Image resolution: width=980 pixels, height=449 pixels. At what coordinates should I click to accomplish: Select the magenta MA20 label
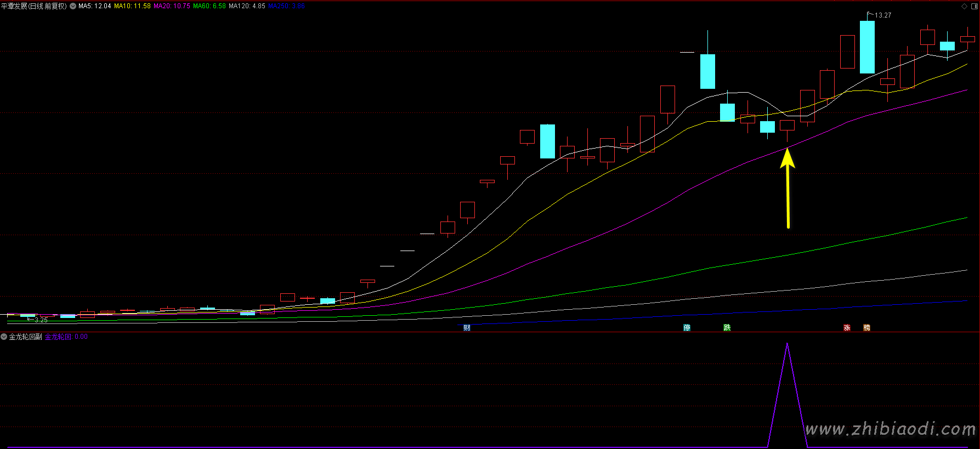click(x=172, y=6)
